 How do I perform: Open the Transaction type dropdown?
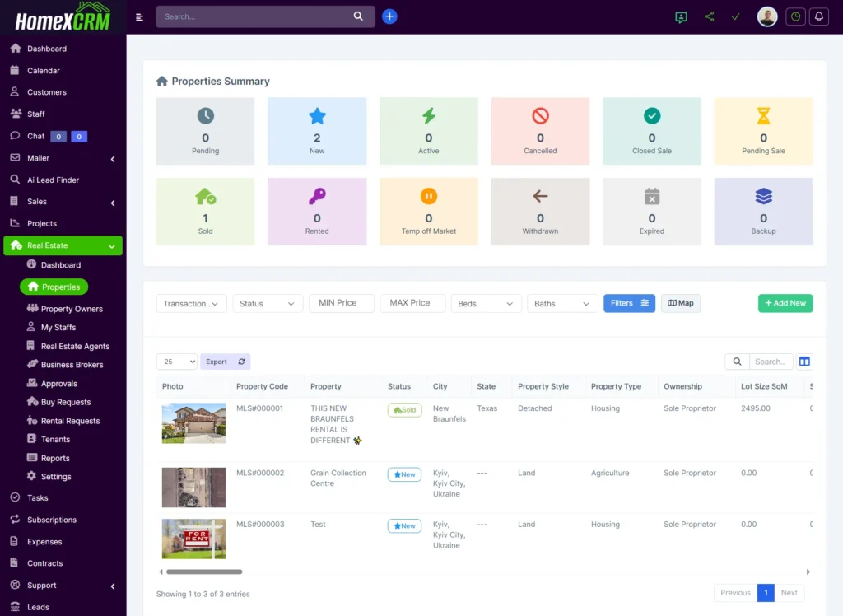[191, 304]
